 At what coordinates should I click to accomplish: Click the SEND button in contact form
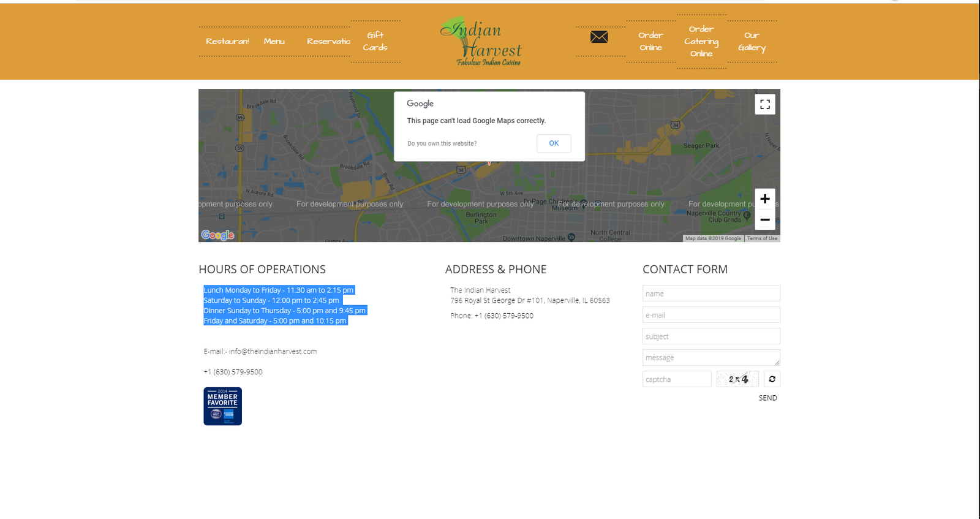pos(767,398)
